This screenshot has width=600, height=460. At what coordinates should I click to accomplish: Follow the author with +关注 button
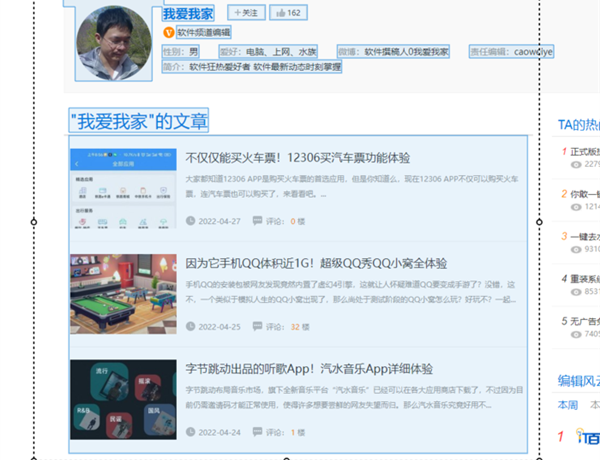246,13
